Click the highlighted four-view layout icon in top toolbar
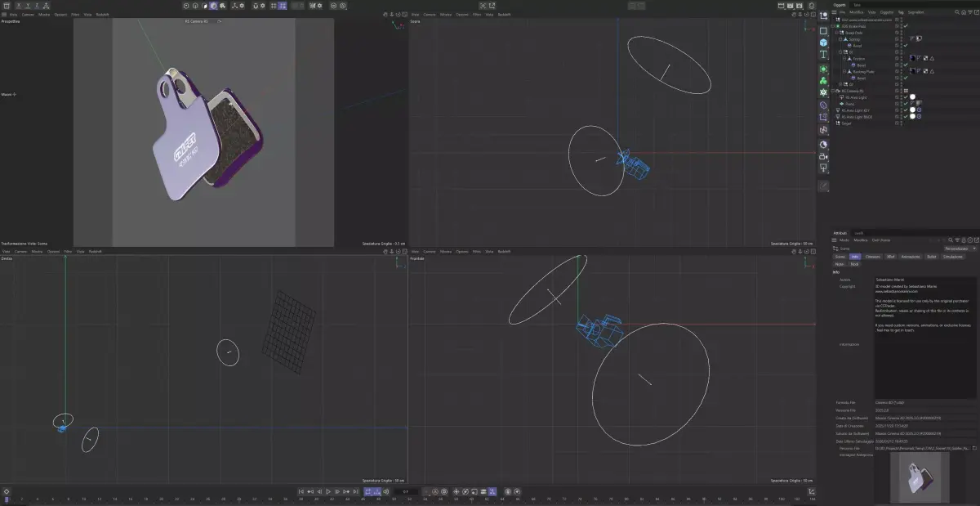Image resolution: width=980 pixels, height=506 pixels. point(283,5)
